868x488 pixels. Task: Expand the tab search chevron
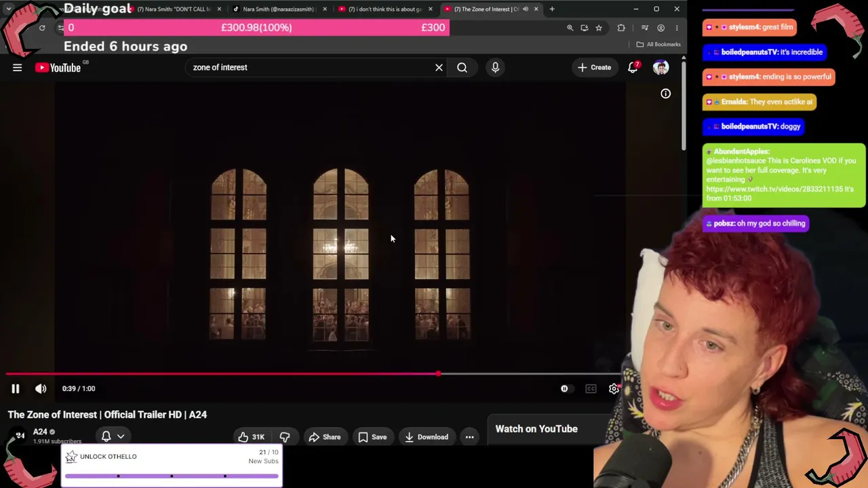point(9,9)
